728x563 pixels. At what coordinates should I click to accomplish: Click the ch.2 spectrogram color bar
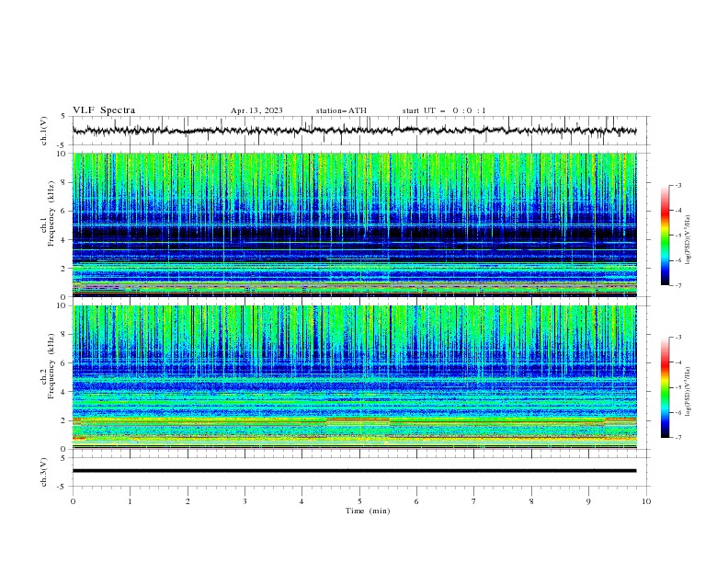click(665, 387)
